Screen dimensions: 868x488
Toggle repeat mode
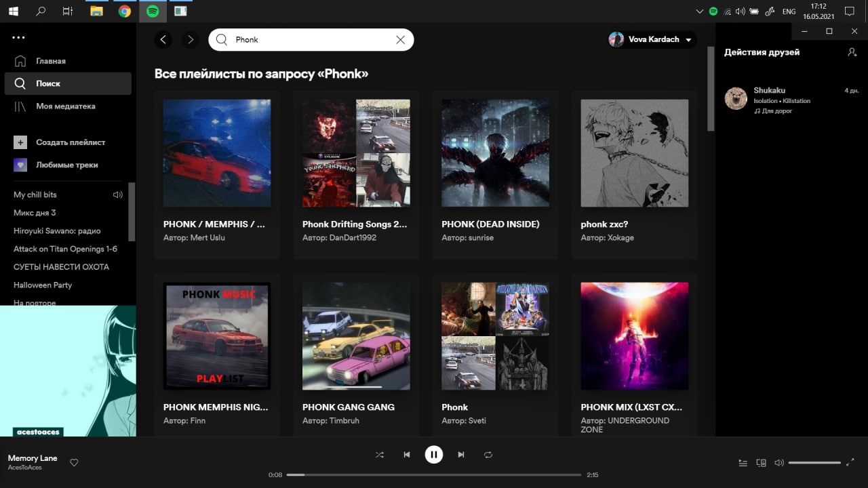pos(488,455)
